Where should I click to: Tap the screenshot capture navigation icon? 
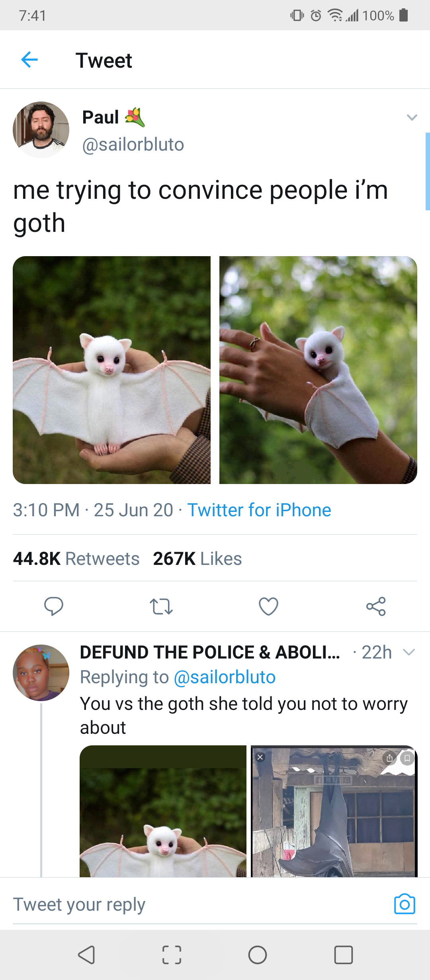[x=172, y=955]
